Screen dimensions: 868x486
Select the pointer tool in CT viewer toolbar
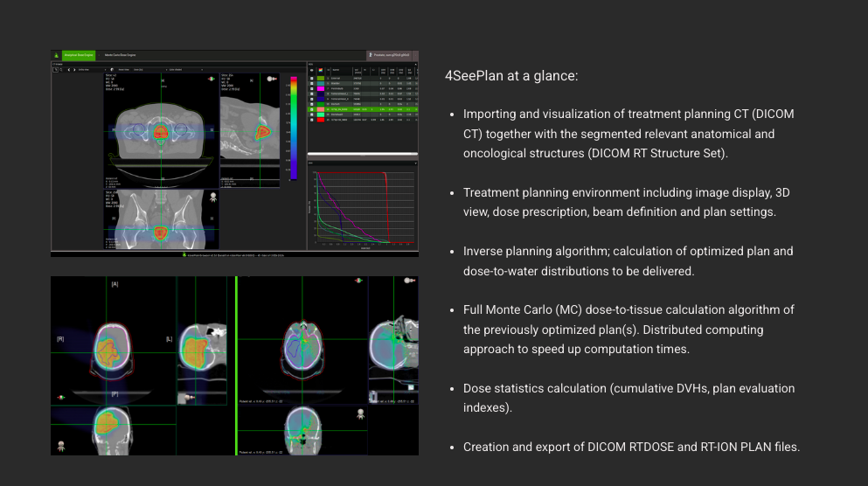55,70
